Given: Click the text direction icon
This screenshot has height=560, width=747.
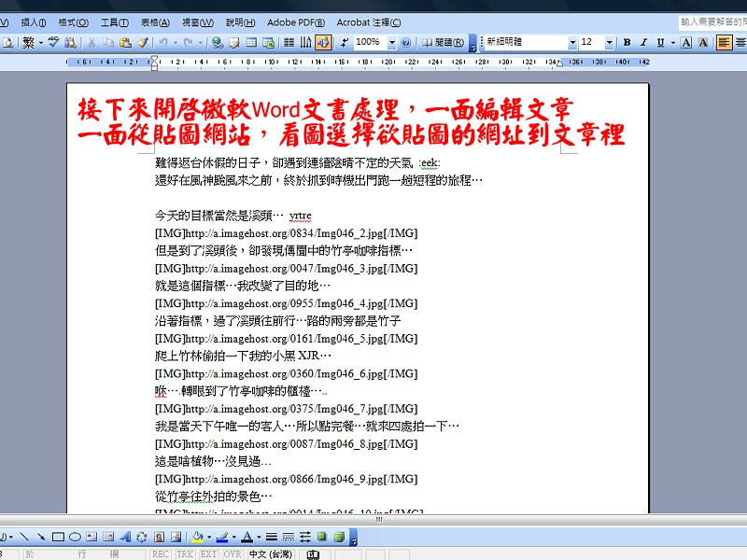Looking at the screenshot, I should (x=305, y=43).
